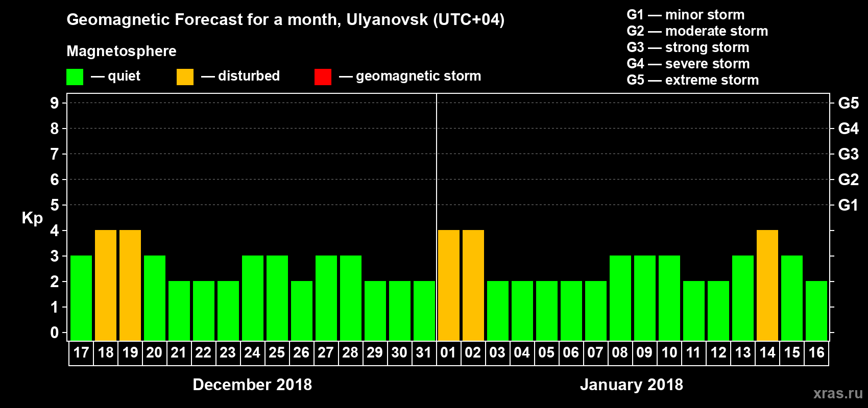Click the '— disturbed' legend label
This screenshot has height=408, width=868.
240,76
